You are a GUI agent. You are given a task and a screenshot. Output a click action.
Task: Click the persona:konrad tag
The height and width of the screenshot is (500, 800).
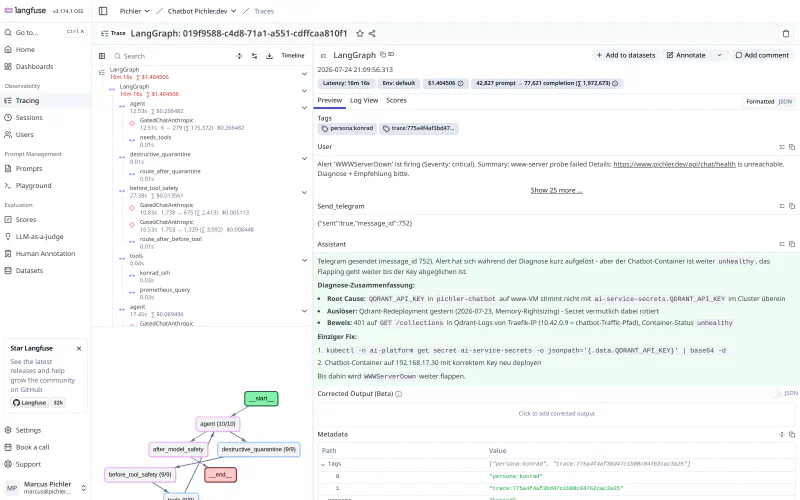(x=347, y=129)
